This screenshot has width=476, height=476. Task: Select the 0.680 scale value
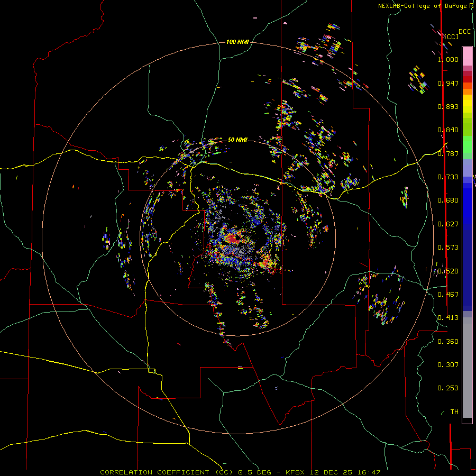(448, 200)
